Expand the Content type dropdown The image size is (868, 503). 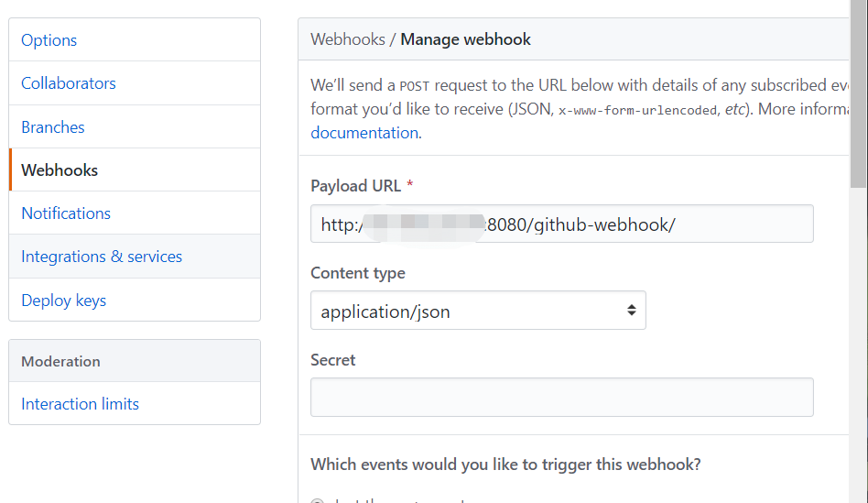click(478, 312)
